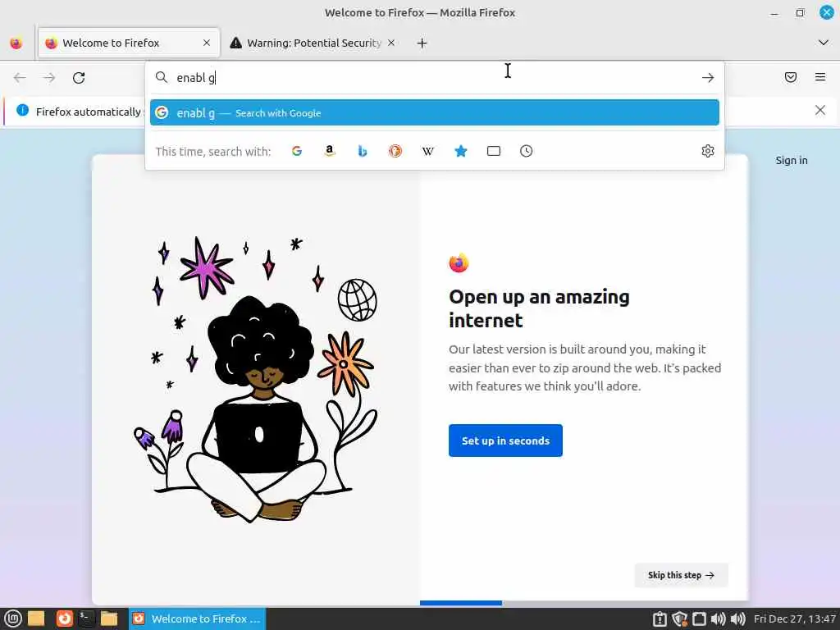Launch Firefox from the taskbar launcher
Screen dimensions: 840x630
[64, 619]
